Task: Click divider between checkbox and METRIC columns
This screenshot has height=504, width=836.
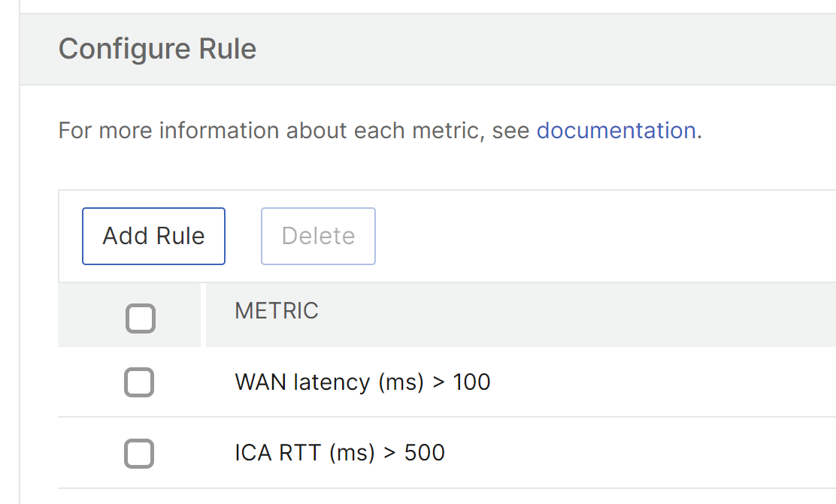Action: click(203, 315)
